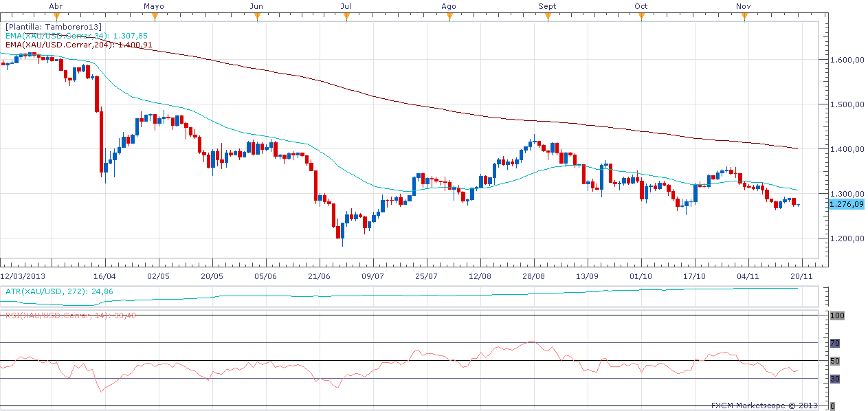This screenshot has width=868, height=411.
Task: Click the orange marker under Jun
Action: (257, 17)
